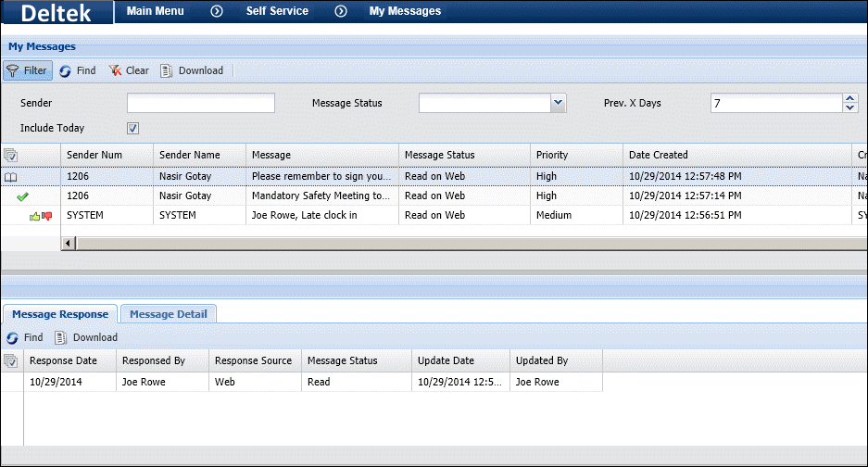The width and height of the screenshot is (868, 467).
Task: Uncheck the Include Today checkbox
Action: [132, 128]
